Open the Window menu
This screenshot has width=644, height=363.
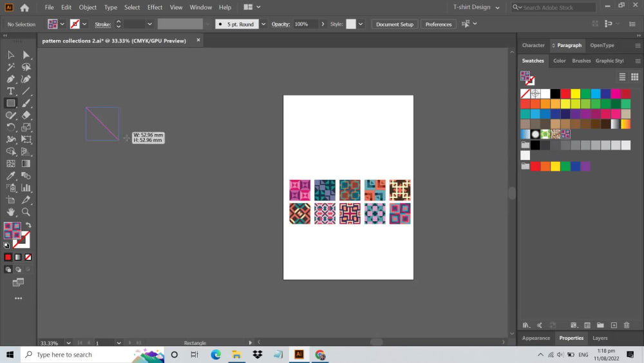(200, 7)
